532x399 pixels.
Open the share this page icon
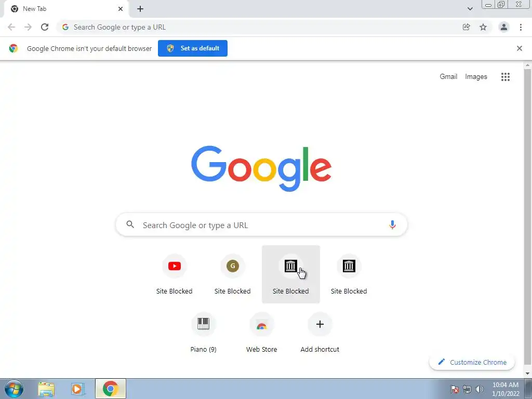point(467,27)
